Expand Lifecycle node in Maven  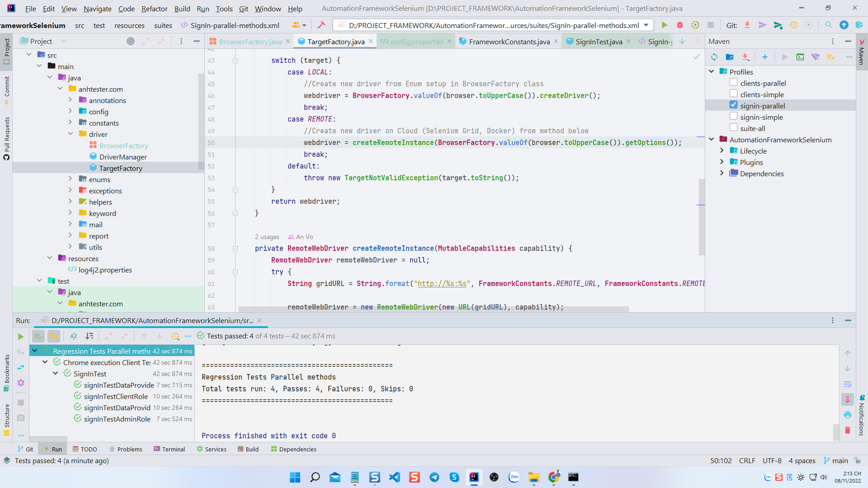coord(722,150)
